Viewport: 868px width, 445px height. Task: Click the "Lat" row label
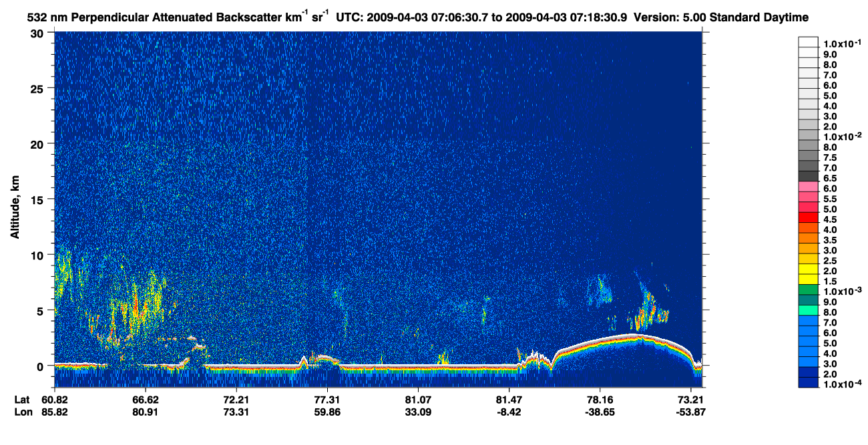coord(21,400)
